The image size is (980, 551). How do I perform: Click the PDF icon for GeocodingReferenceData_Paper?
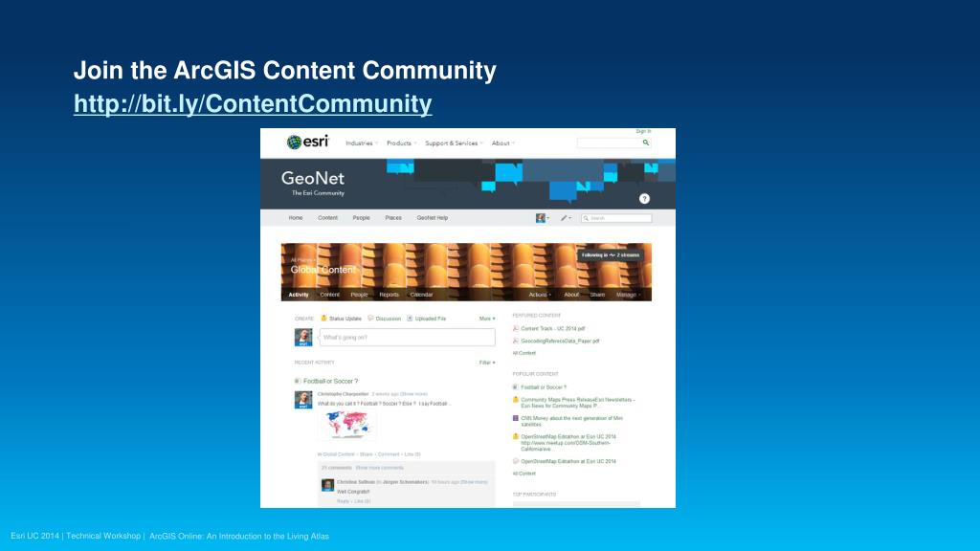pyautogui.click(x=516, y=342)
